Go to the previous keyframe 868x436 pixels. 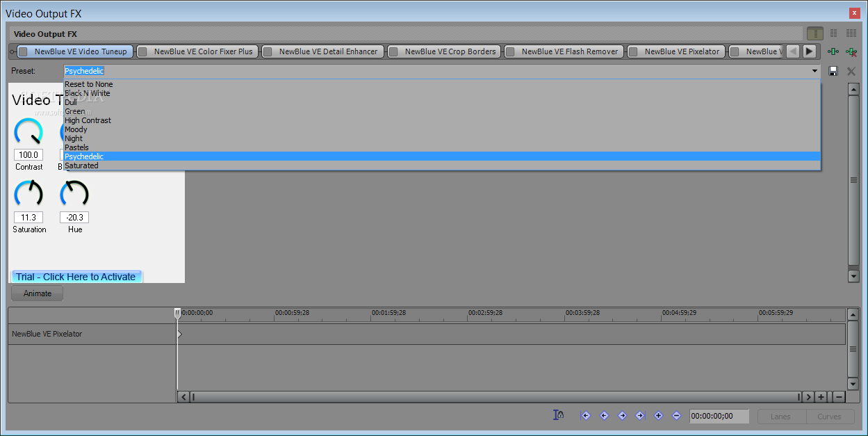click(604, 415)
